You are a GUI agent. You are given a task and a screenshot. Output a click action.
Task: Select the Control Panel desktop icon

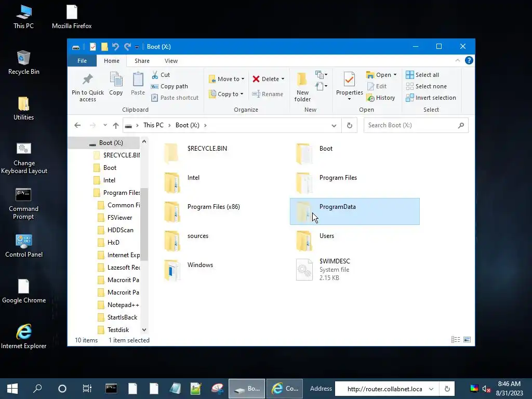pyautogui.click(x=24, y=246)
